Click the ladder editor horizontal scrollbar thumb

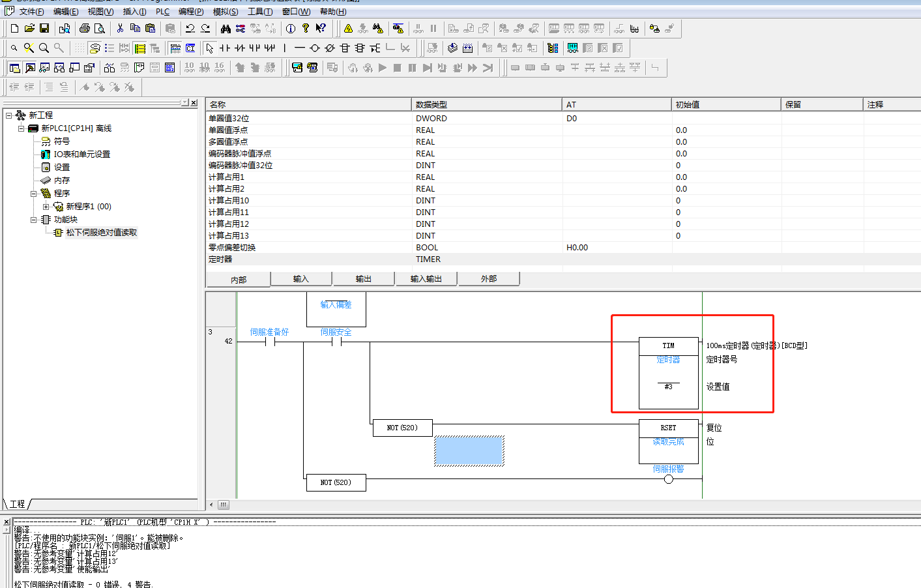click(223, 505)
